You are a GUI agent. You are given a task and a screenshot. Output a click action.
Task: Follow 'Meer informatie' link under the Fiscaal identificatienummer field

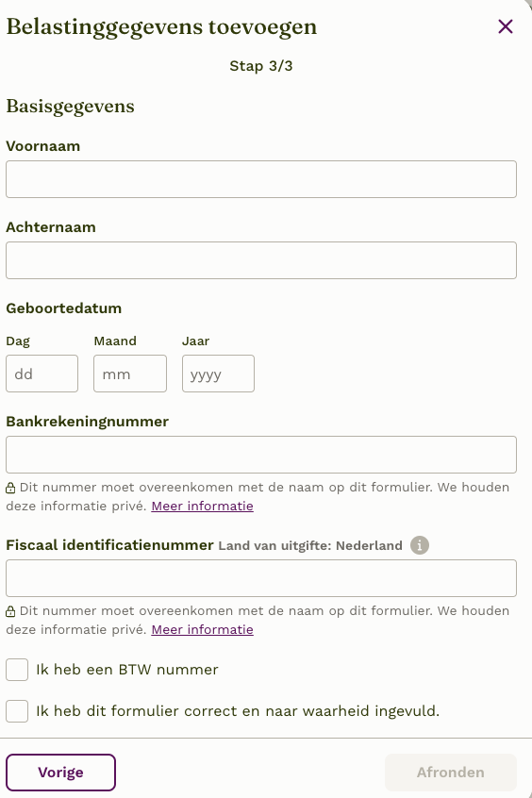(202, 629)
